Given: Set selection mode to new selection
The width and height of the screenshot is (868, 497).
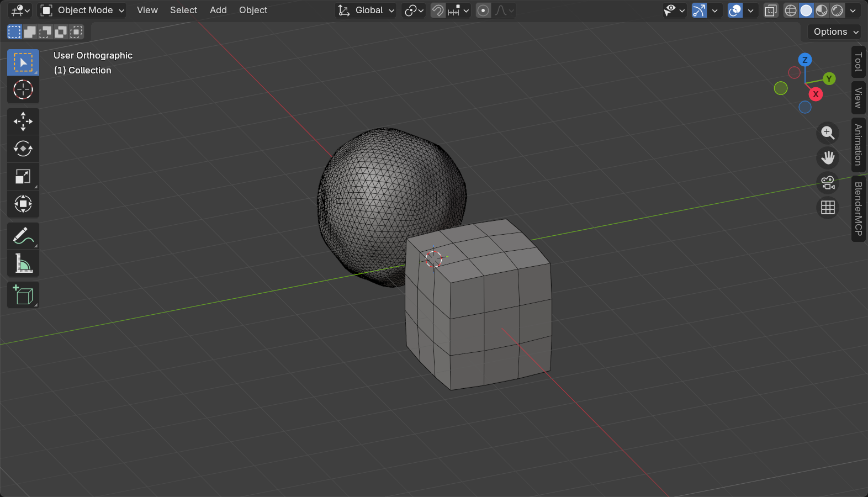Looking at the screenshot, I should (14, 32).
